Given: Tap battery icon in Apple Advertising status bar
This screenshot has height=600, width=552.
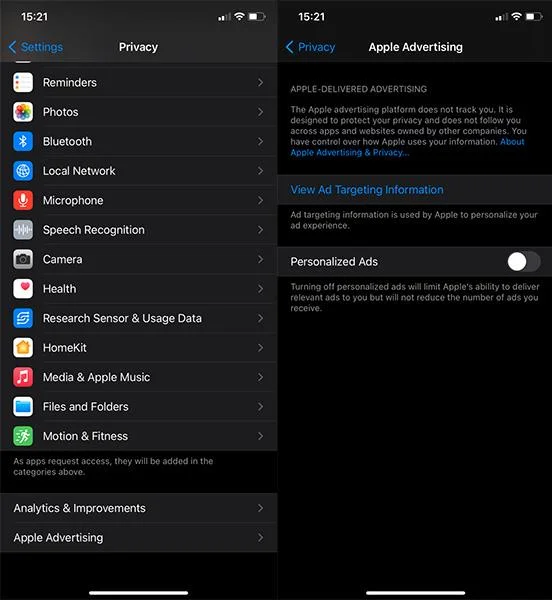Looking at the screenshot, I should [x=534, y=16].
